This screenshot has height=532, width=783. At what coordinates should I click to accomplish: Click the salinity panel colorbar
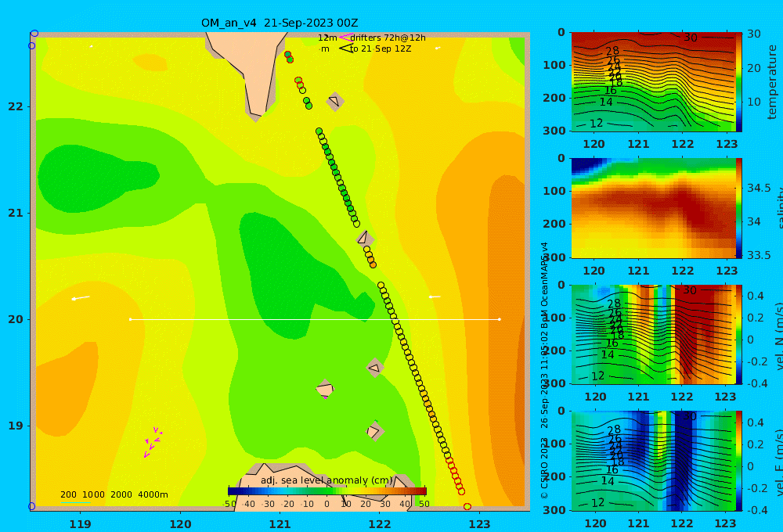[x=739, y=208]
